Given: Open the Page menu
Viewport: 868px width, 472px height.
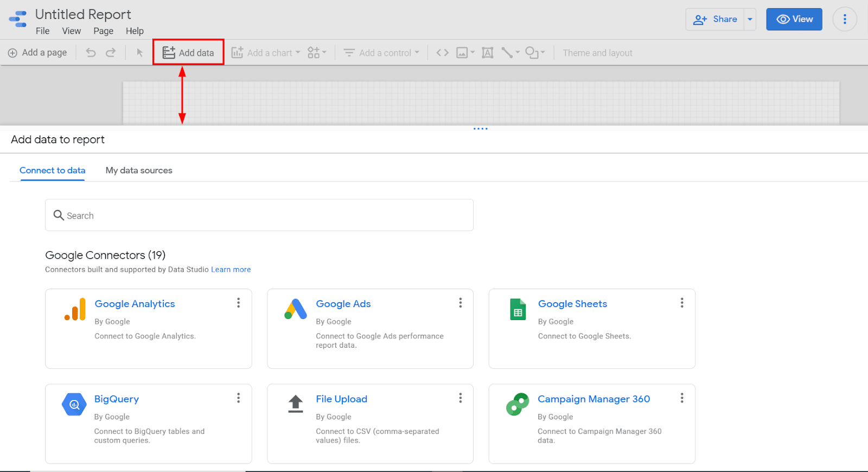Looking at the screenshot, I should (103, 31).
